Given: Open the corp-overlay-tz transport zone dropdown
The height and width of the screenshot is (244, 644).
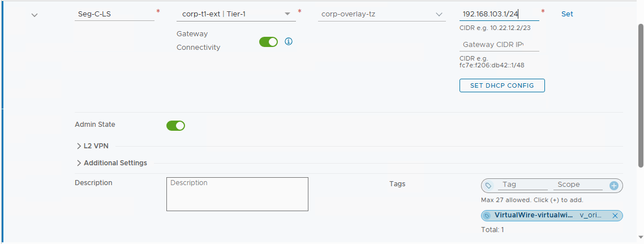Looking at the screenshot, I should [x=381, y=14].
